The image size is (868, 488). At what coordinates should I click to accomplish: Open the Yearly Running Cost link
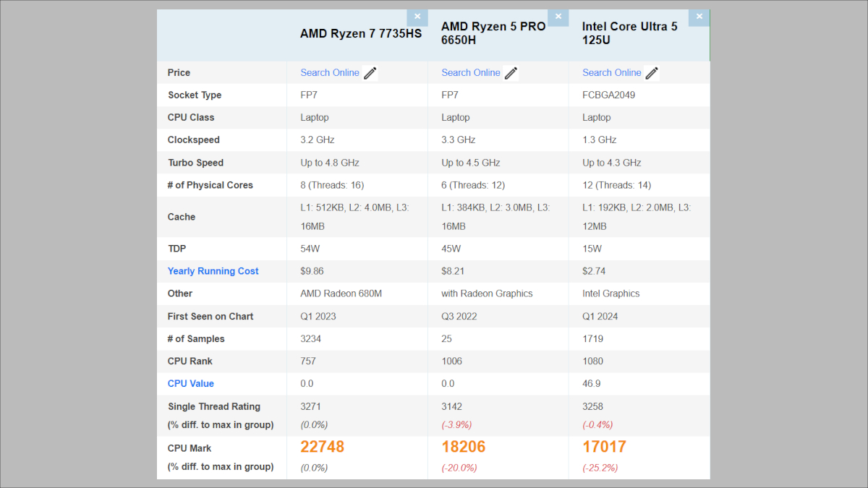pyautogui.click(x=213, y=270)
